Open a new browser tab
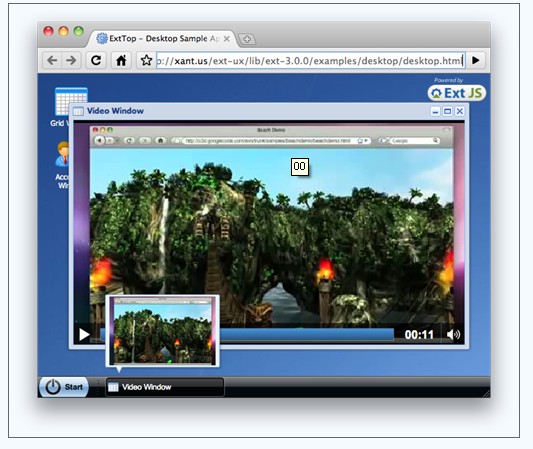The image size is (533, 449). pyautogui.click(x=247, y=39)
